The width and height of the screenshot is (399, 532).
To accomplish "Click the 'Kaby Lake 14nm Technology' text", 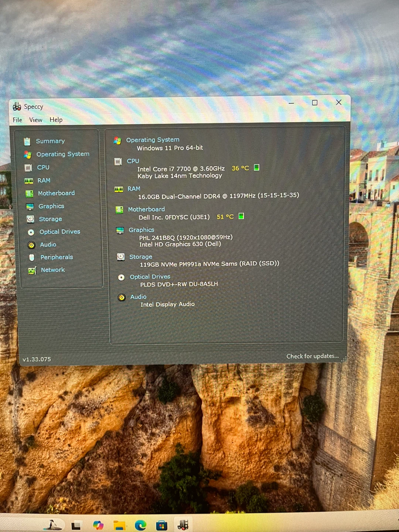I will point(180,176).
